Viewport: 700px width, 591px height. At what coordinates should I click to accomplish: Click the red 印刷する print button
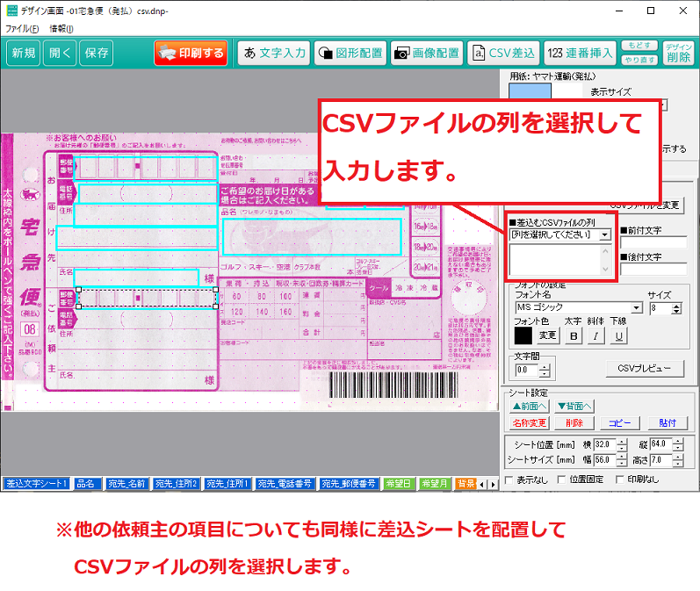click(191, 53)
